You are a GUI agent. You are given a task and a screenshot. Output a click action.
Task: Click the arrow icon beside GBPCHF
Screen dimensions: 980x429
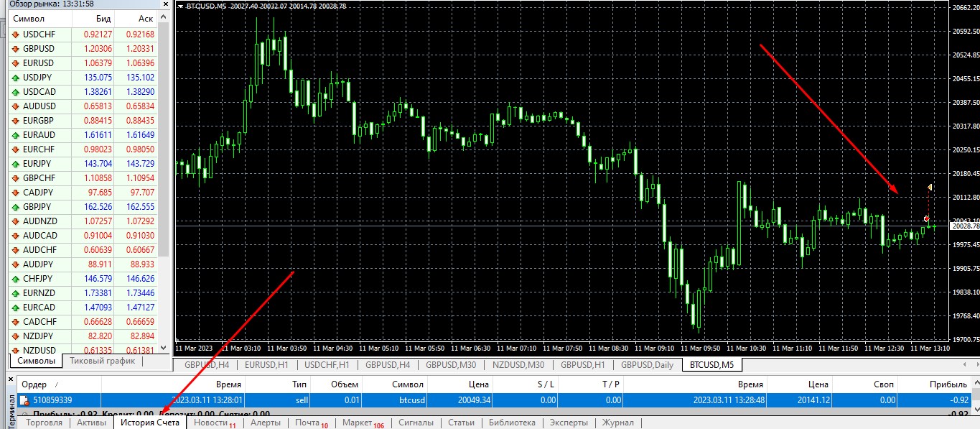pyautogui.click(x=15, y=177)
